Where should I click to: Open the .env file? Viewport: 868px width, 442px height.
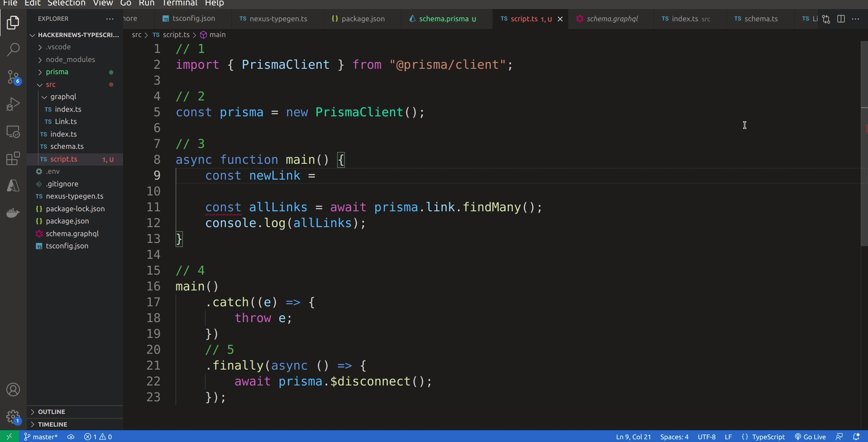pos(75,171)
